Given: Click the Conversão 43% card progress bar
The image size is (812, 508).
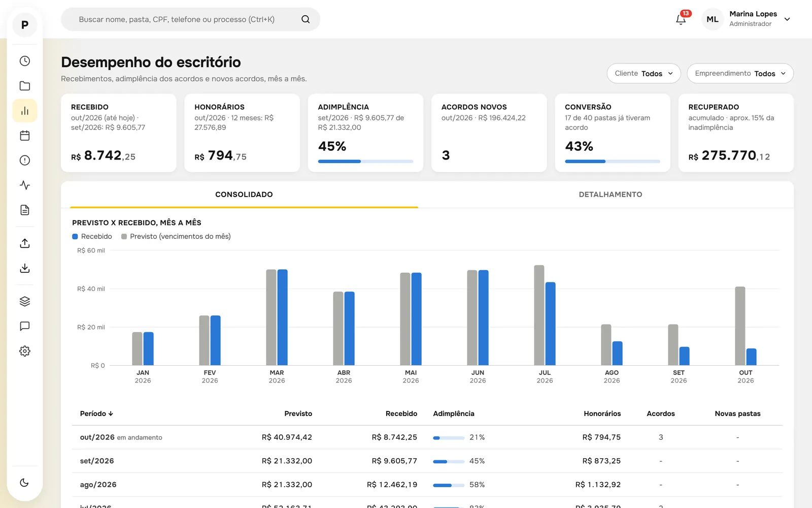Looking at the screenshot, I should tap(613, 162).
